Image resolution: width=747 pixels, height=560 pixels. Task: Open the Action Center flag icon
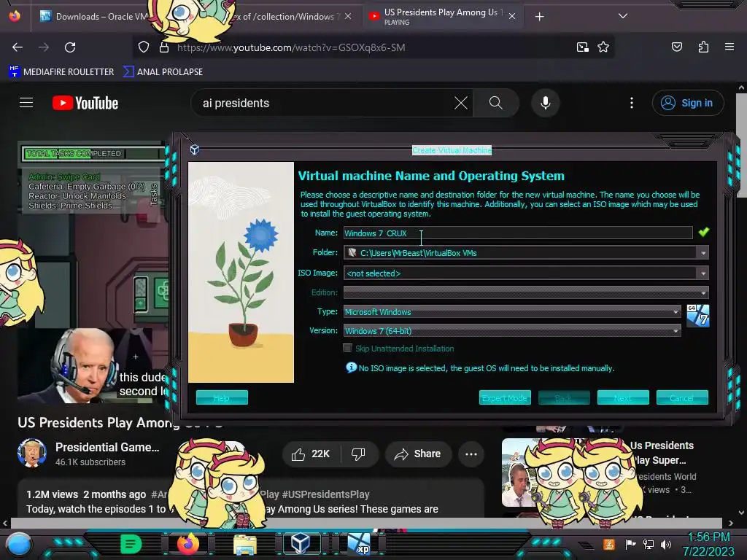[630, 544]
